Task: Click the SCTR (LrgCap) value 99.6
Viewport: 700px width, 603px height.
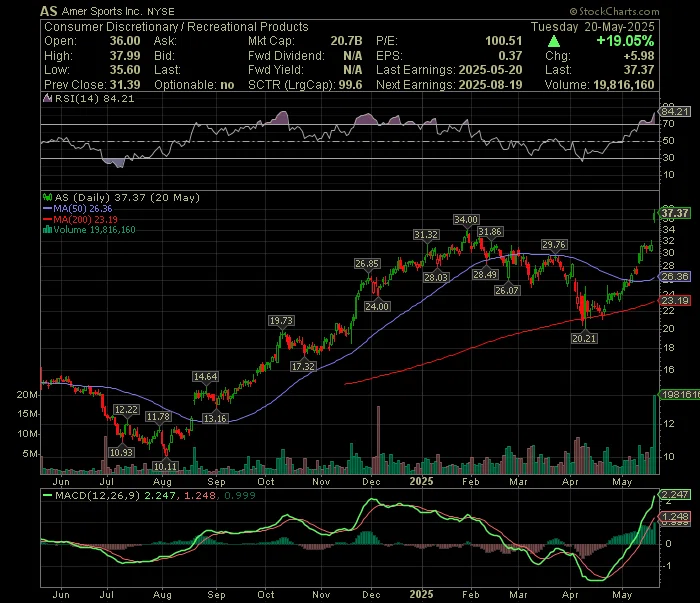Action: click(350, 84)
